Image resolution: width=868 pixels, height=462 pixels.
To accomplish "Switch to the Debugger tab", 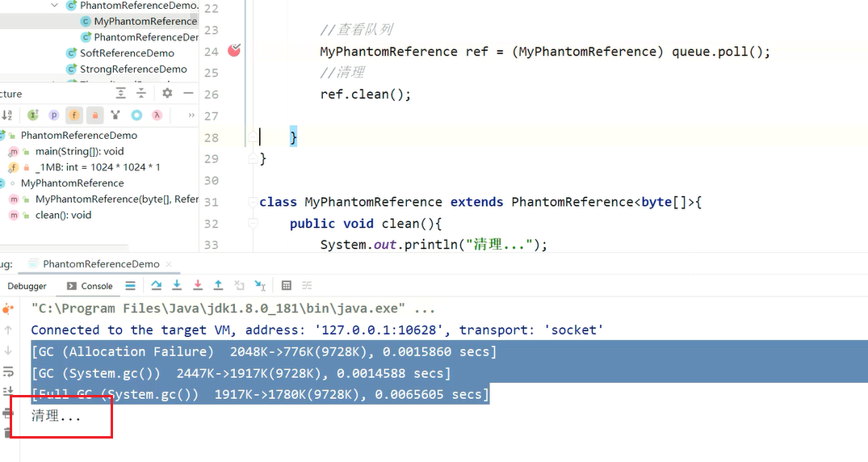I will (x=27, y=286).
